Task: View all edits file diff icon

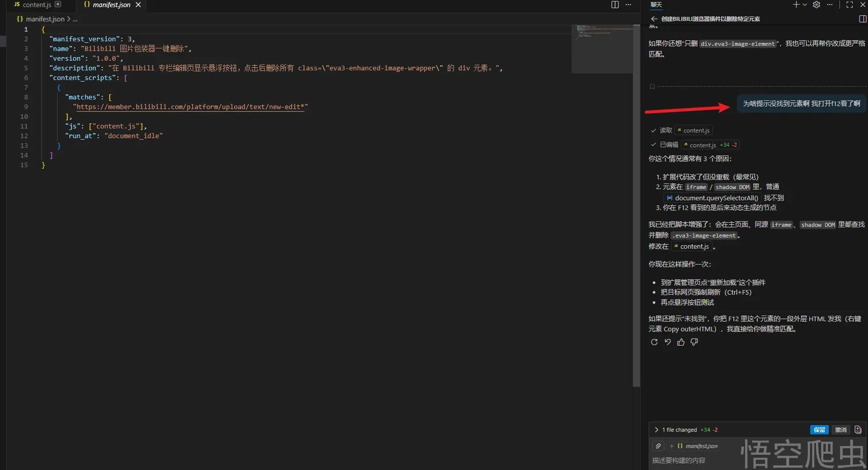Action: pyautogui.click(x=858, y=430)
